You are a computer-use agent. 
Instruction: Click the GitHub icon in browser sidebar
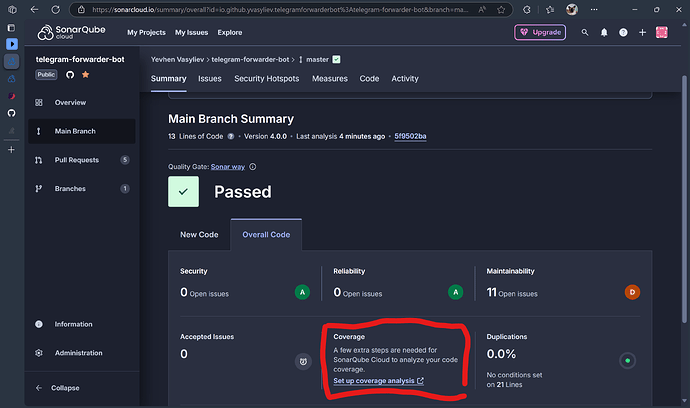(x=11, y=113)
